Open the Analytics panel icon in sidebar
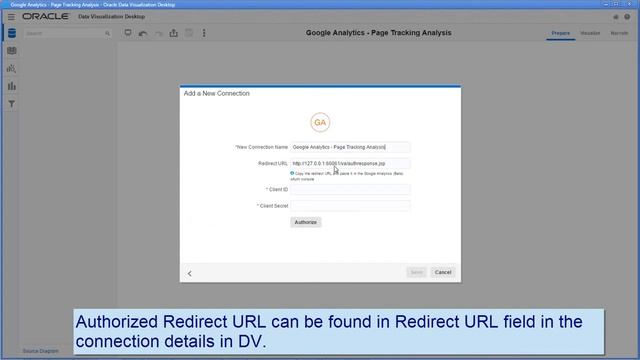 pyautogui.click(x=11, y=69)
